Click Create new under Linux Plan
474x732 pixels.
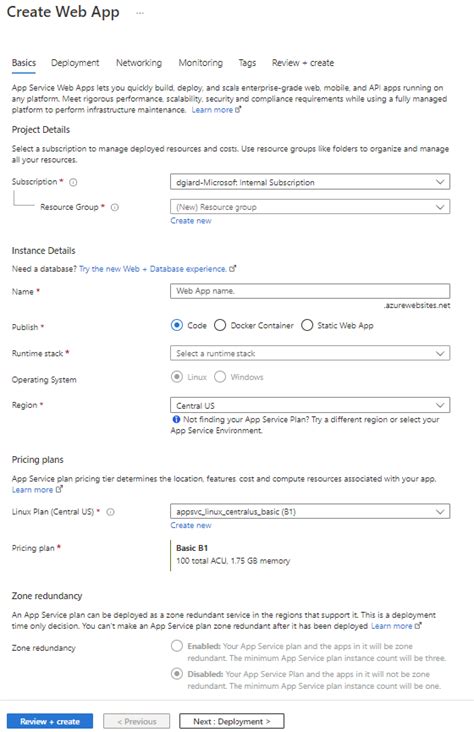[191, 526]
